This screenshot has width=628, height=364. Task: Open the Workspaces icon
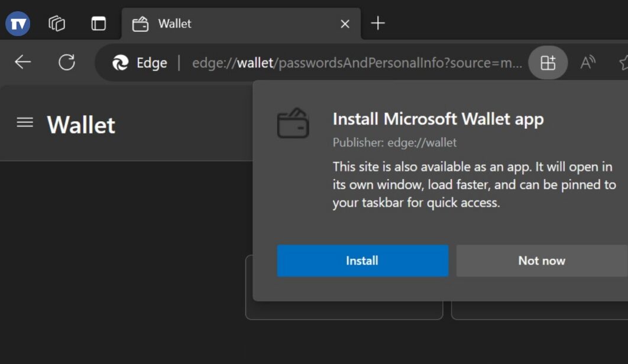click(x=57, y=24)
